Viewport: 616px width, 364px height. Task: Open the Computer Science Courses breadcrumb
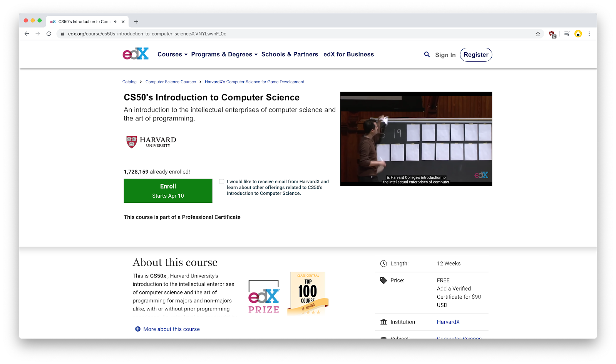click(171, 82)
